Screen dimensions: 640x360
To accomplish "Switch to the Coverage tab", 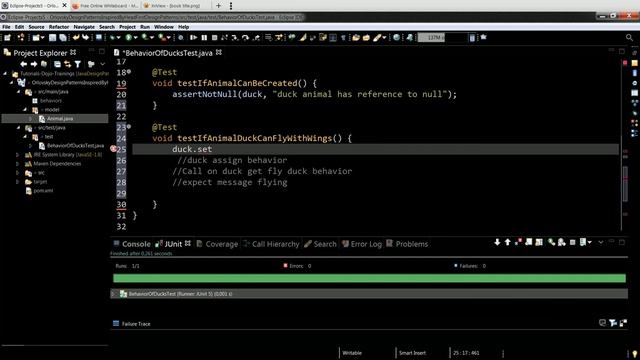I will (x=217, y=244).
